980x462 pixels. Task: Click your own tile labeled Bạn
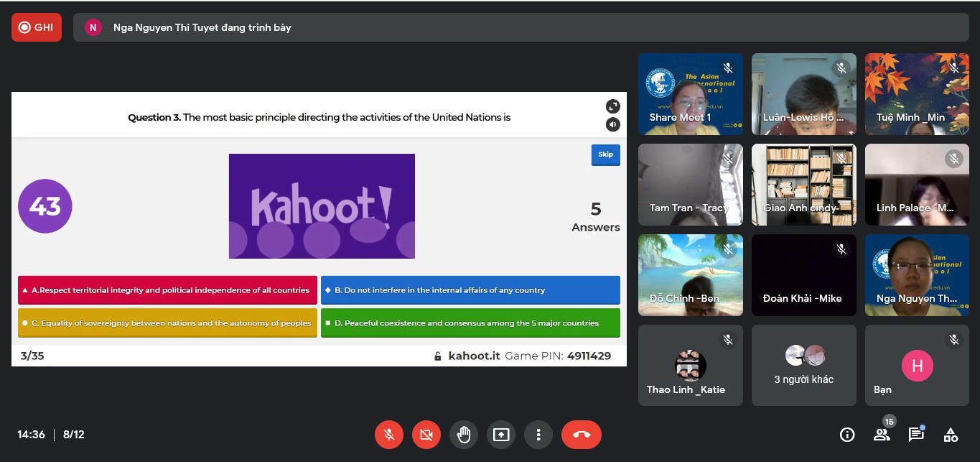(x=918, y=366)
